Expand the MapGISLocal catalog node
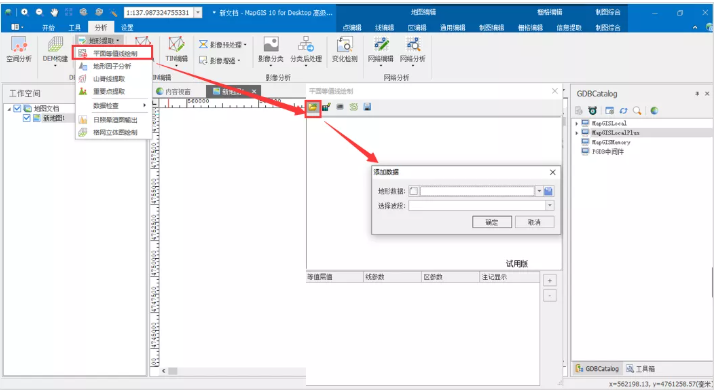The image size is (715, 390). [576, 123]
